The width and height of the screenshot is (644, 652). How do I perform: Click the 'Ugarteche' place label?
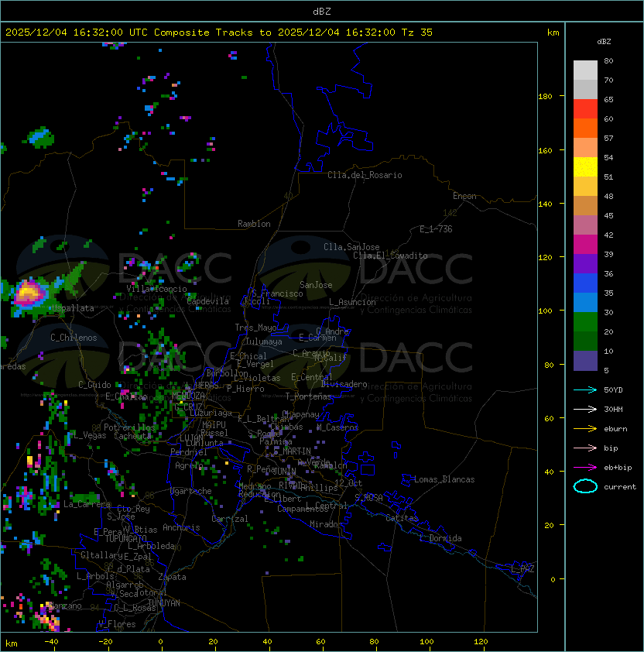coord(191,491)
